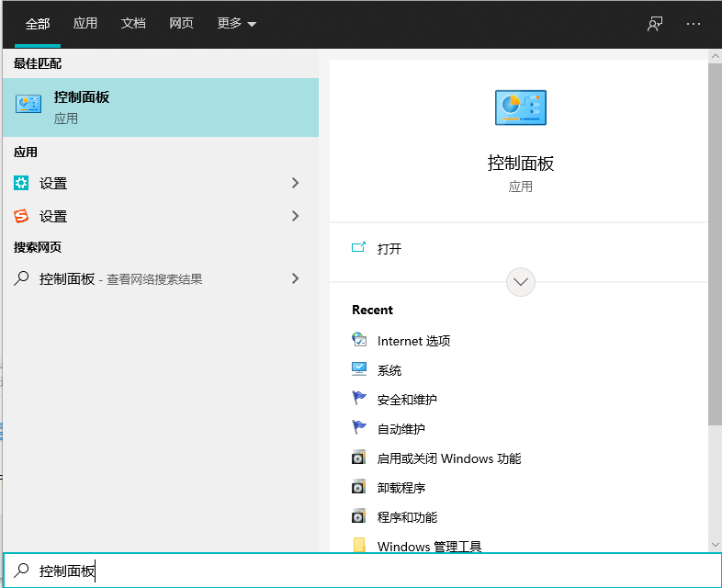
Task: Click the search box containing 控制面板
Action: pyautogui.click(x=367, y=571)
